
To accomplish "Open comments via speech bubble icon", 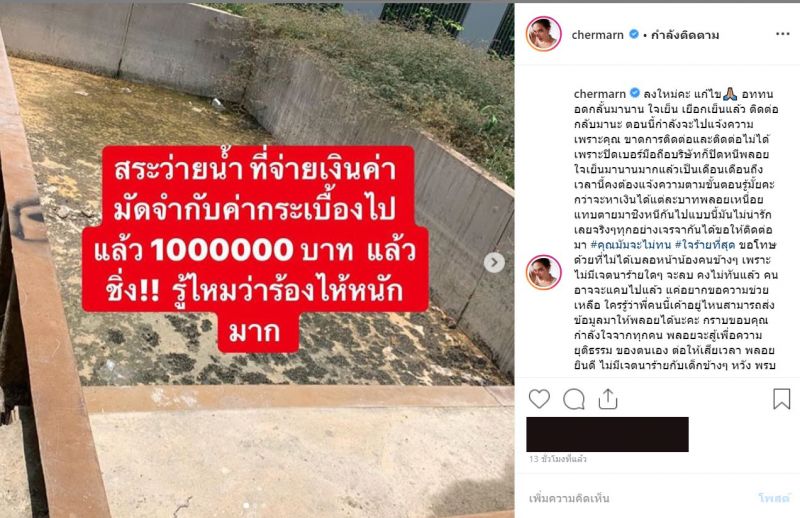I will (x=573, y=399).
